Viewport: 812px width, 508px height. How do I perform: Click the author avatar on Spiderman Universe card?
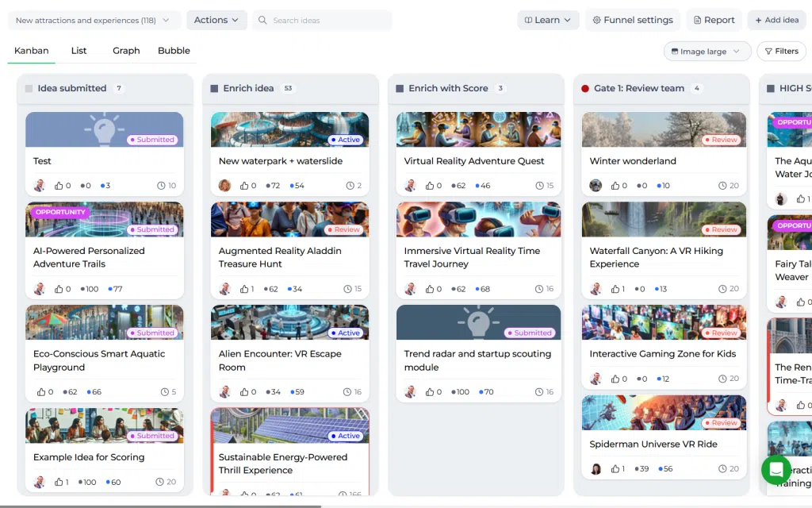pyautogui.click(x=596, y=468)
